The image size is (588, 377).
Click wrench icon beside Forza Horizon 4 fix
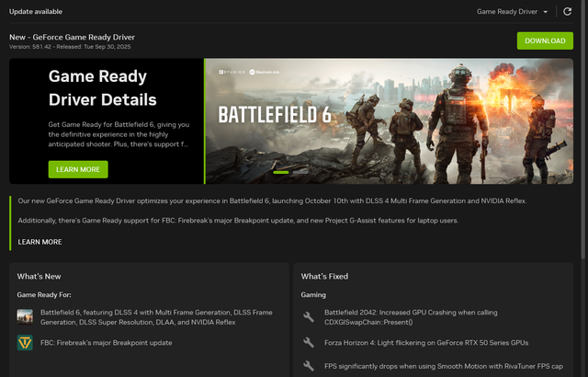[x=309, y=342]
